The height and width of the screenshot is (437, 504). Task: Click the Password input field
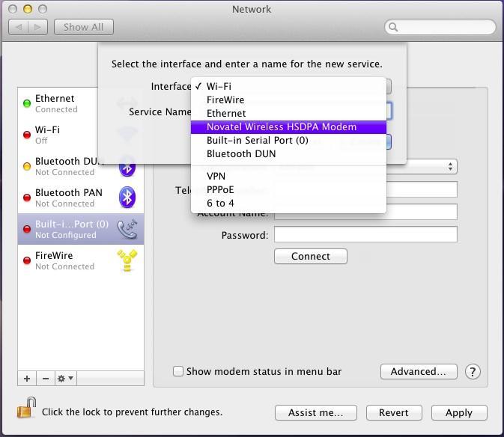click(365, 235)
